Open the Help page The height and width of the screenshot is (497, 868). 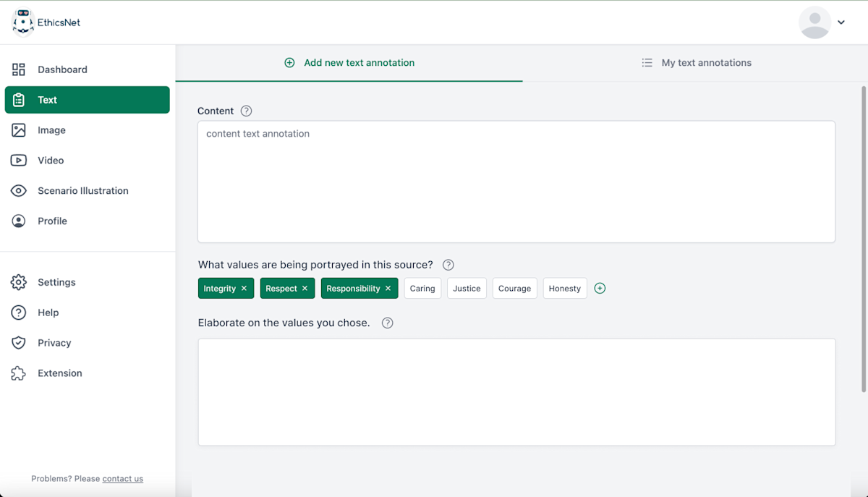(x=88, y=313)
